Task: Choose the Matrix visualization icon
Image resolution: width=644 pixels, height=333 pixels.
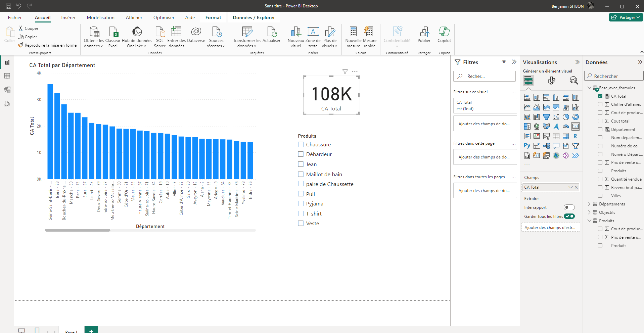Action: coord(566,136)
